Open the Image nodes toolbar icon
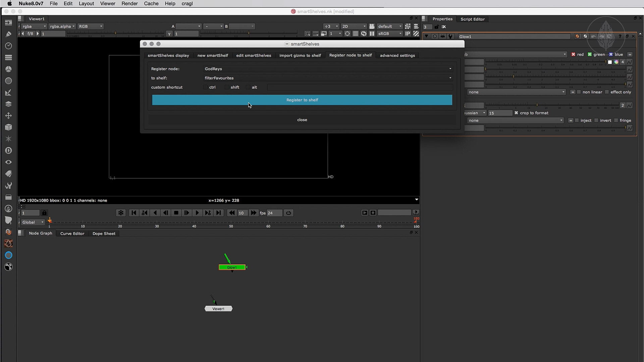644x362 pixels. [8, 22]
